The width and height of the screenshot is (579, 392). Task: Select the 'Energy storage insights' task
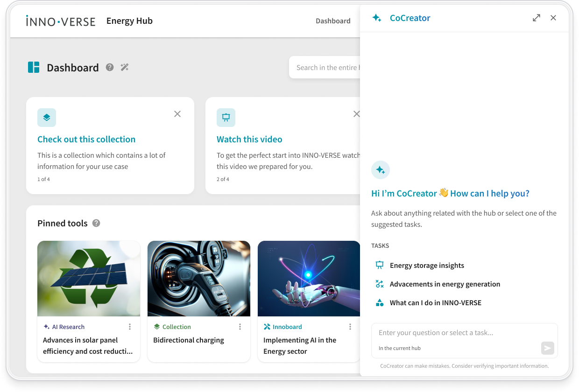tap(427, 265)
